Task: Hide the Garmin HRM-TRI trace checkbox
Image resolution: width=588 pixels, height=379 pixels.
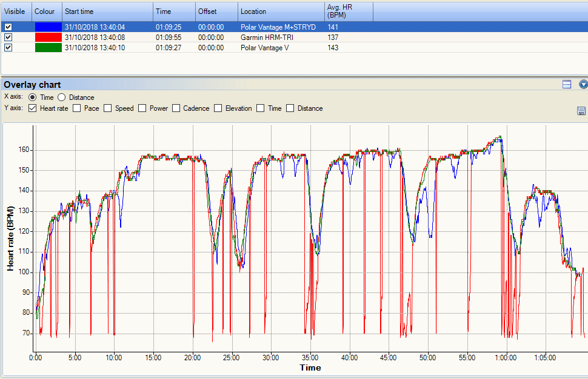Action: (8, 38)
